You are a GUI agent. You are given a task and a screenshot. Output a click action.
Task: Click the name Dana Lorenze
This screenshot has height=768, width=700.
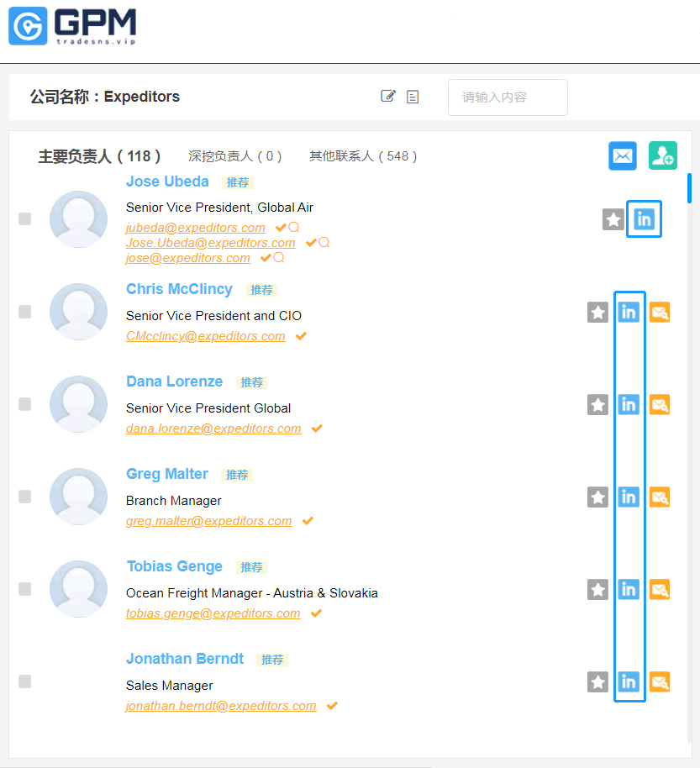coord(175,381)
